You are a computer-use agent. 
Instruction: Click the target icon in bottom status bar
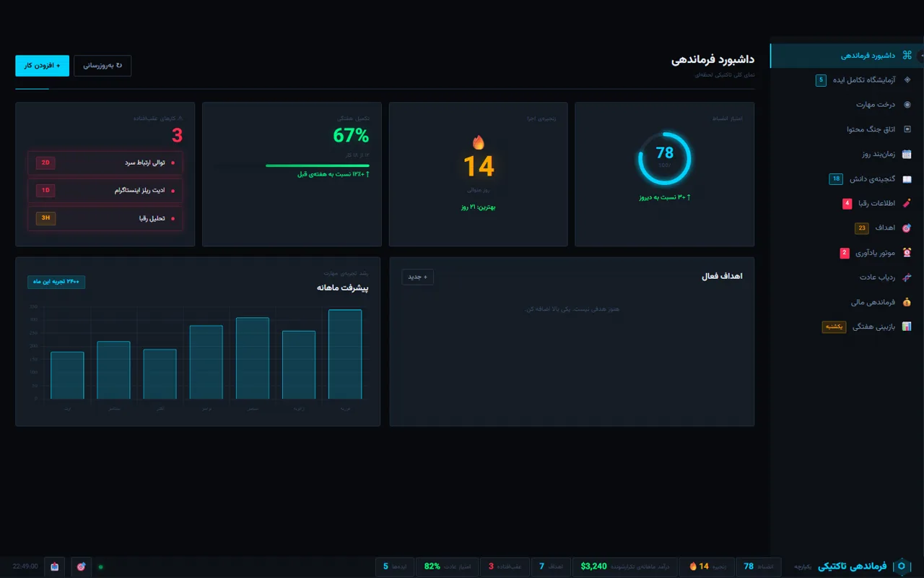pos(81,566)
